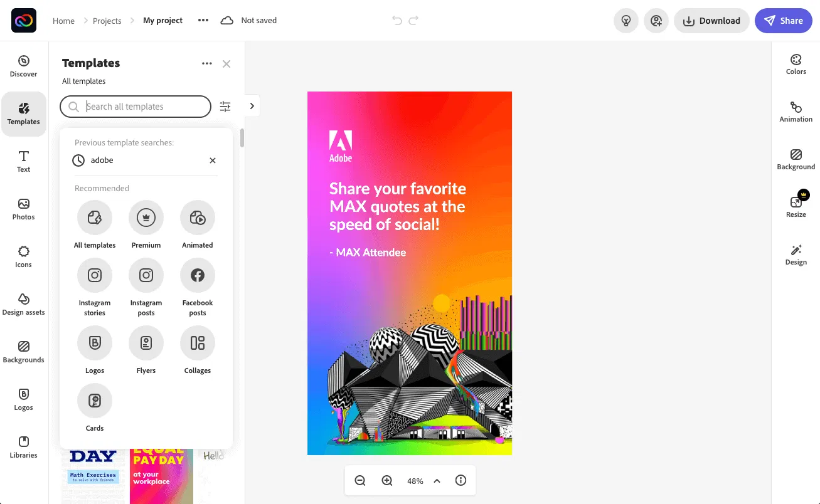Select the Text tool in sidebar
This screenshot has height=504, width=820.
pyautogui.click(x=24, y=161)
